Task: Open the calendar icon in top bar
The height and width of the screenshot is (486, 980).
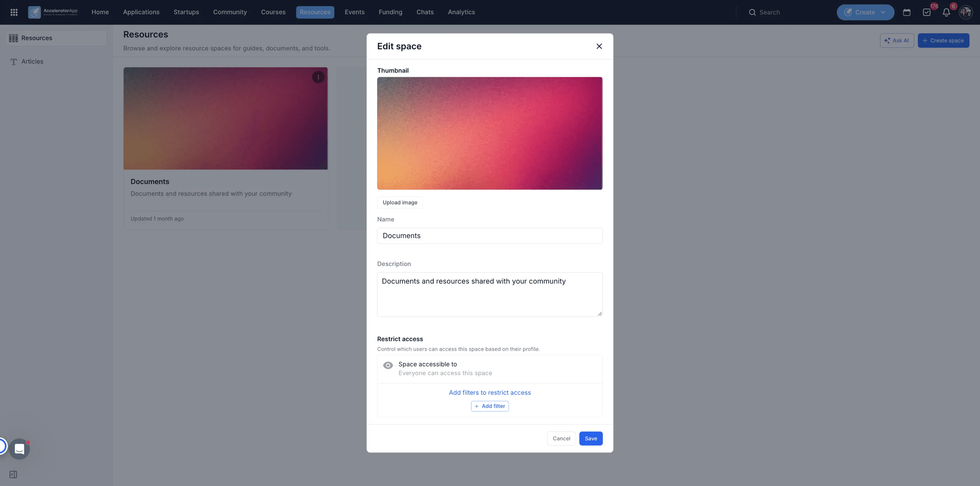Action: click(907, 12)
